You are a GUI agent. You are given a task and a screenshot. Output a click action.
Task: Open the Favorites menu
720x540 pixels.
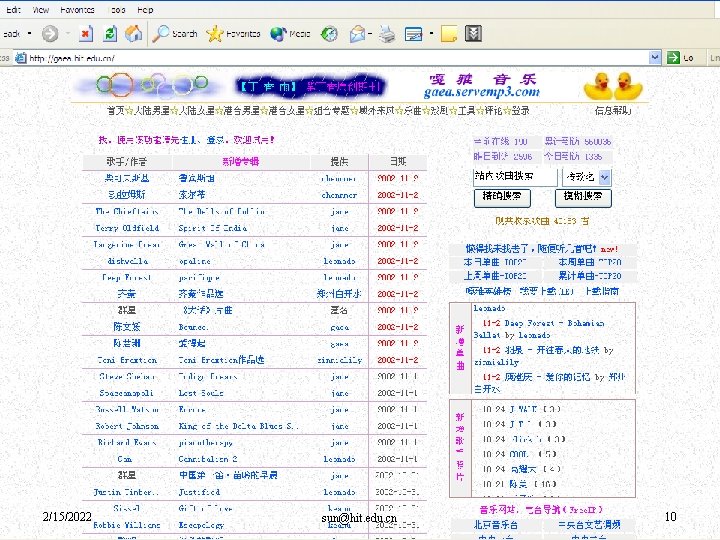pyautogui.click(x=77, y=10)
